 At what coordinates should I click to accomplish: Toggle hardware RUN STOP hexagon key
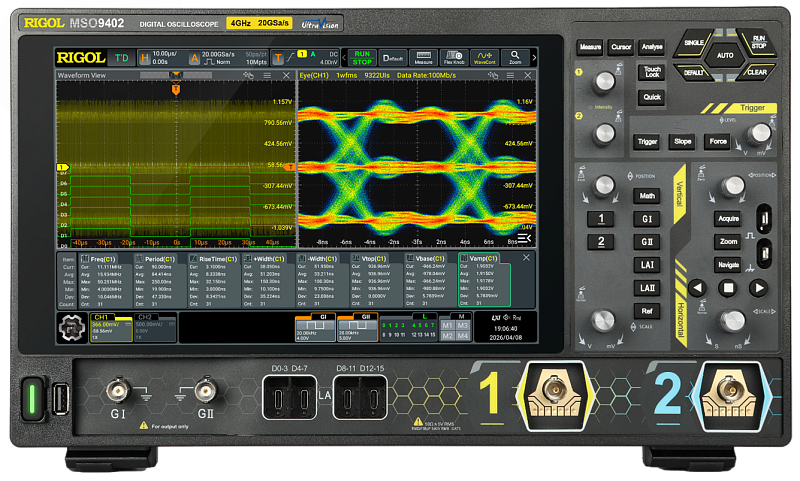(x=758, y=42)
